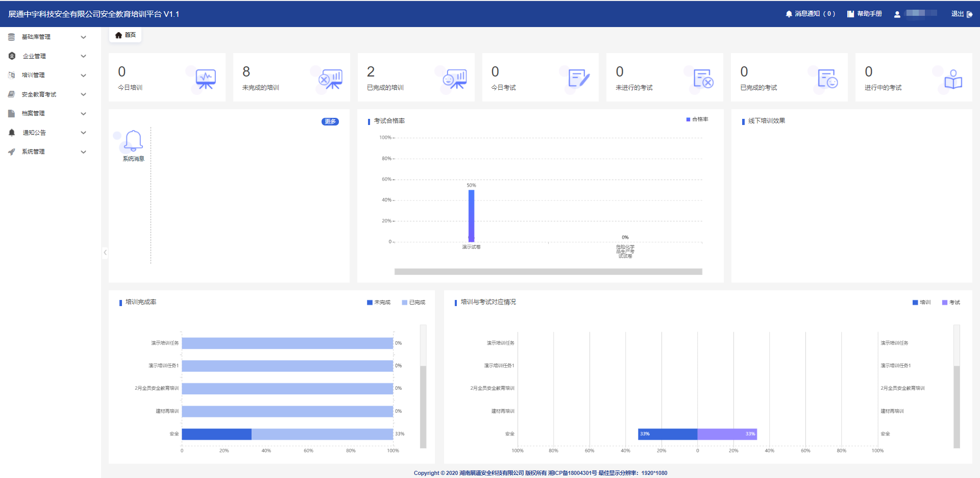Click the 企业管理 sidebar icon
This screenshot has height=478, width=980.
tap(12, 56)
